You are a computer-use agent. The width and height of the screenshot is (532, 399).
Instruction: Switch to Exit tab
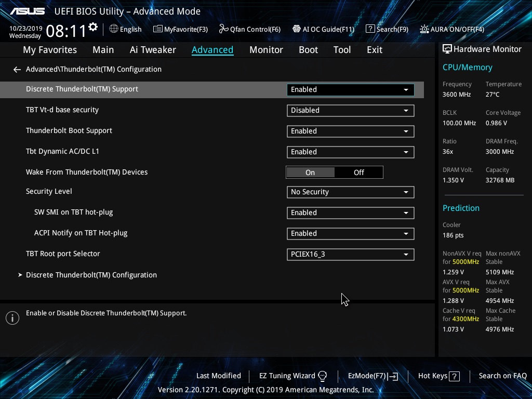coord(375,50)
